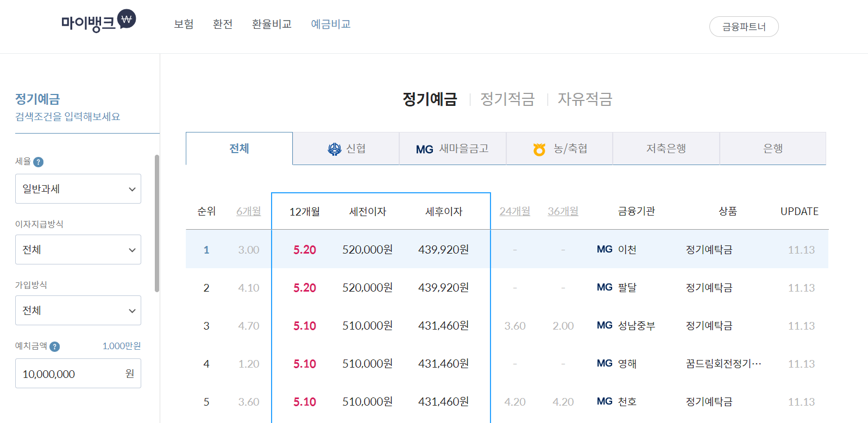Screen dimensions: 868x423
Task: Click the 예치금액 input field
Action: click(78, 373)
